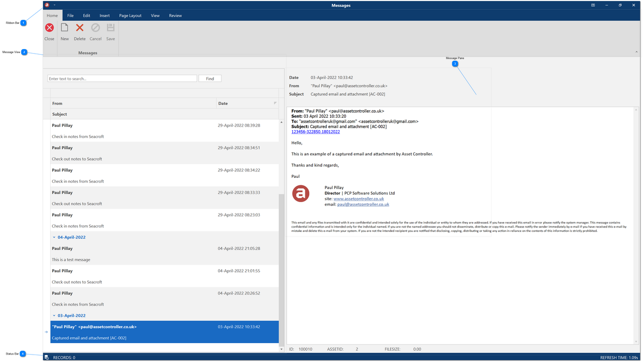Click the Find button
Screen dimensions: 644x363
pos(210,78)
